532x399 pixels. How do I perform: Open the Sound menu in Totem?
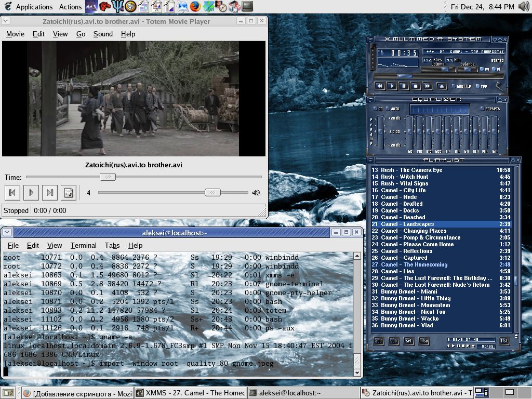(103, 34)
